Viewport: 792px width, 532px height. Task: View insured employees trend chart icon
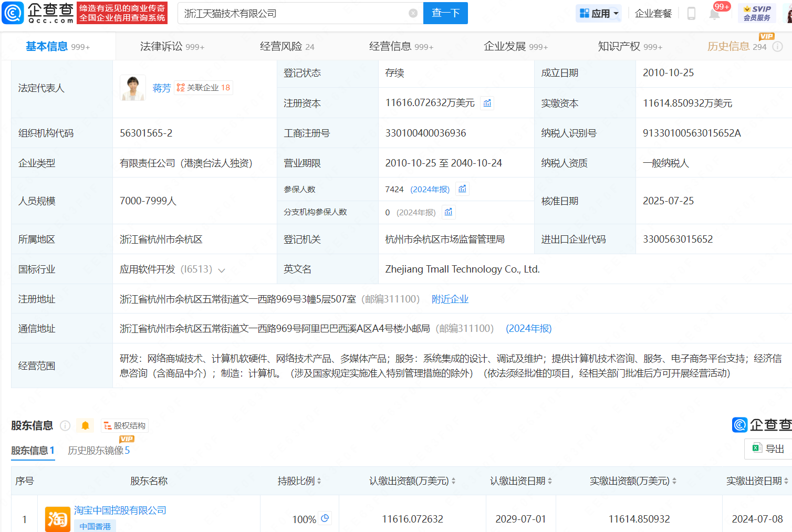point(462,189)
